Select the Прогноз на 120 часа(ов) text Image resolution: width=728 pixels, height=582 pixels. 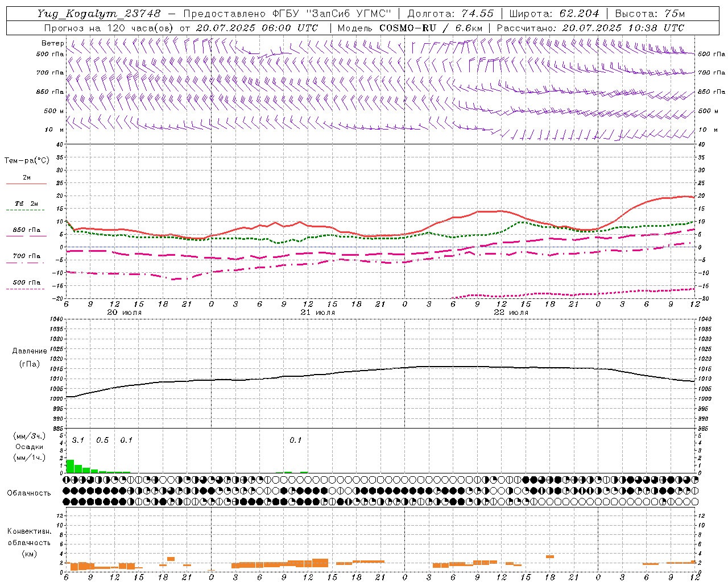point(110,28)
